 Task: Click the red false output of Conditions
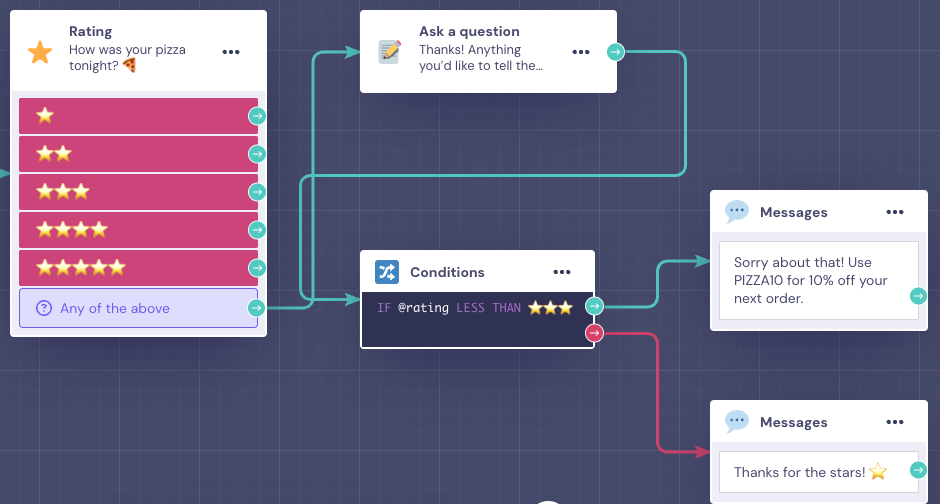pyautogui.click(x=594, y=333)
